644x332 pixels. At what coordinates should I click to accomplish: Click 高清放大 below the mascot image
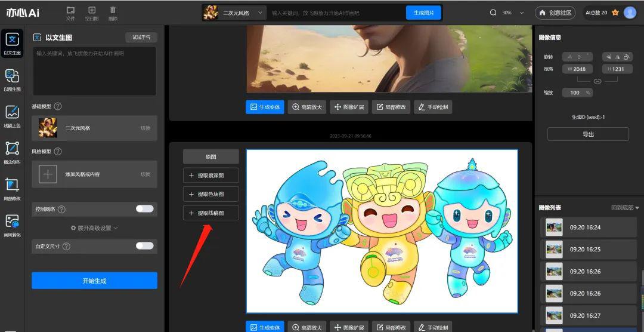click(307, 327)
